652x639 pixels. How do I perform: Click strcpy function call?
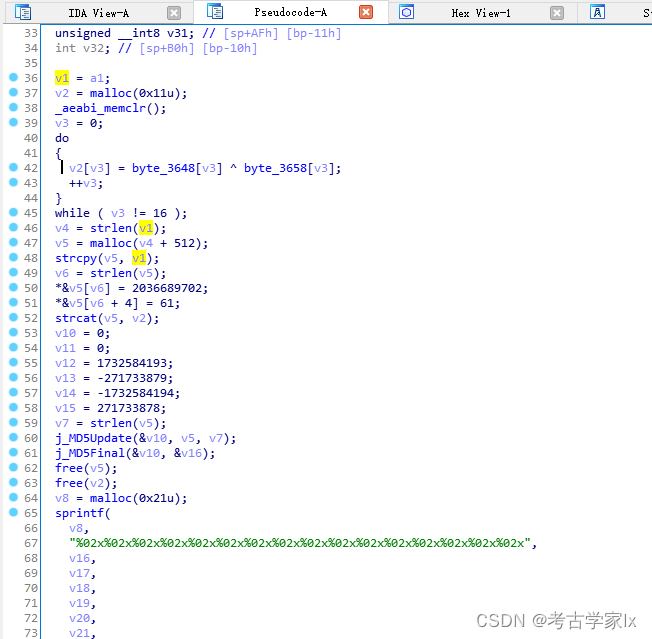tap(76, 258)
